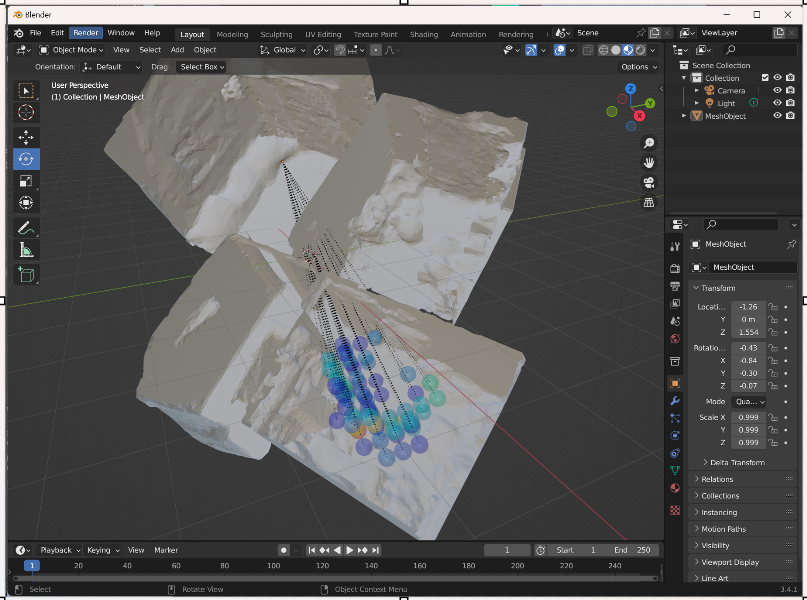807x600 pixels.
Task: Open the viewport Object menu
Action: pos(205,50)
